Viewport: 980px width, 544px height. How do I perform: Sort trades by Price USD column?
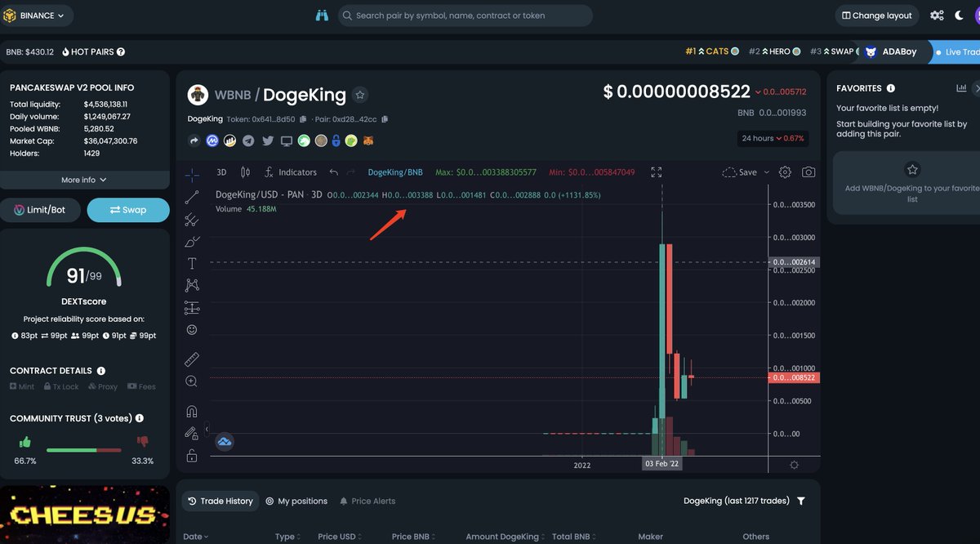(340, 537)
